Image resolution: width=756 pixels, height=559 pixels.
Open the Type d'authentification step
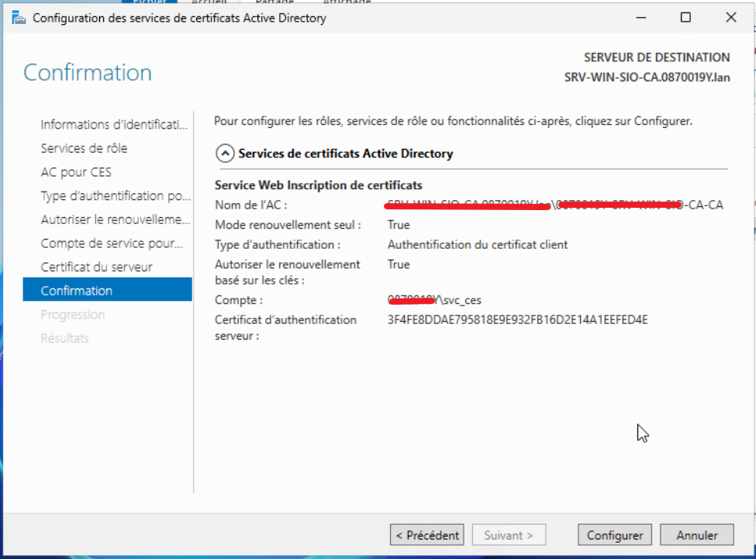tap(115, 196)
